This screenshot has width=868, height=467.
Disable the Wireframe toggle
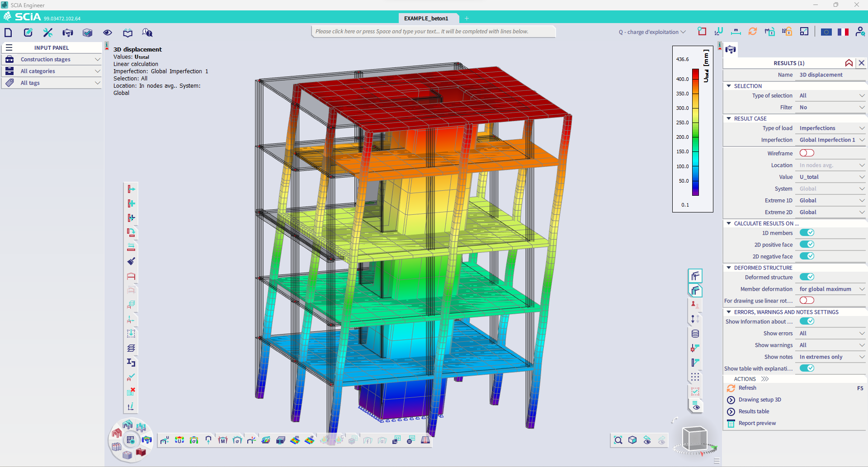(x=808, y=153)
